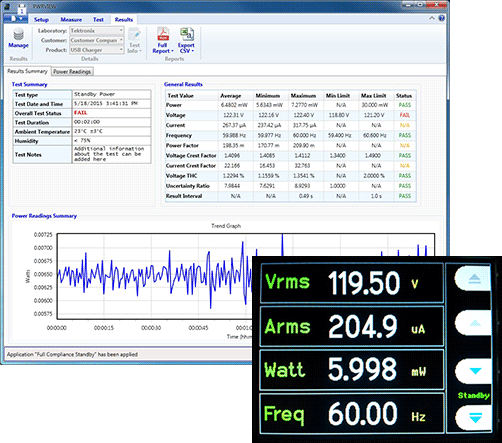The width and height of the screenshot is (502, 443).
Task: Switch to the Measure ribbon tab
Action: click(x=71, y=20)
